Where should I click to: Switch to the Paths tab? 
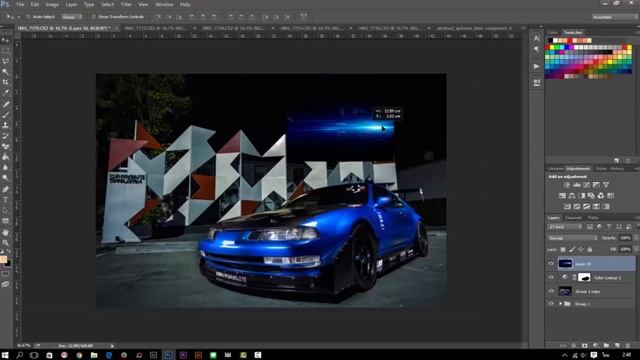pyautogui.click(x=593, y=218)
